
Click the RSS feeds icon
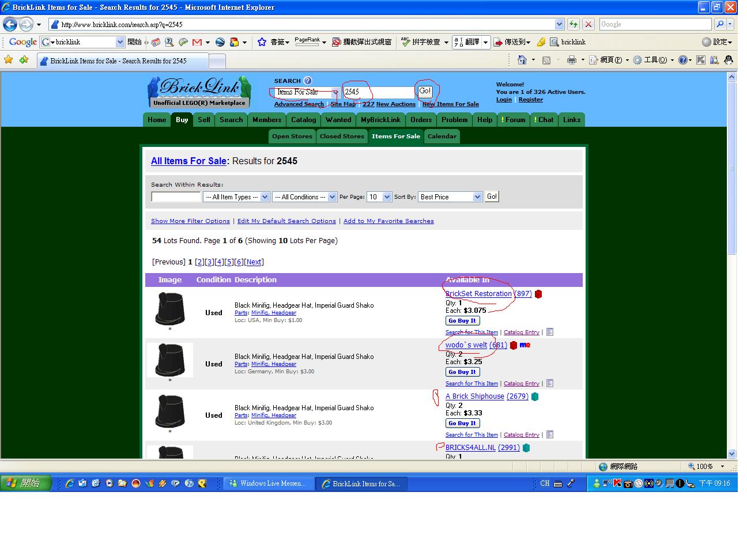pos(546,60)
